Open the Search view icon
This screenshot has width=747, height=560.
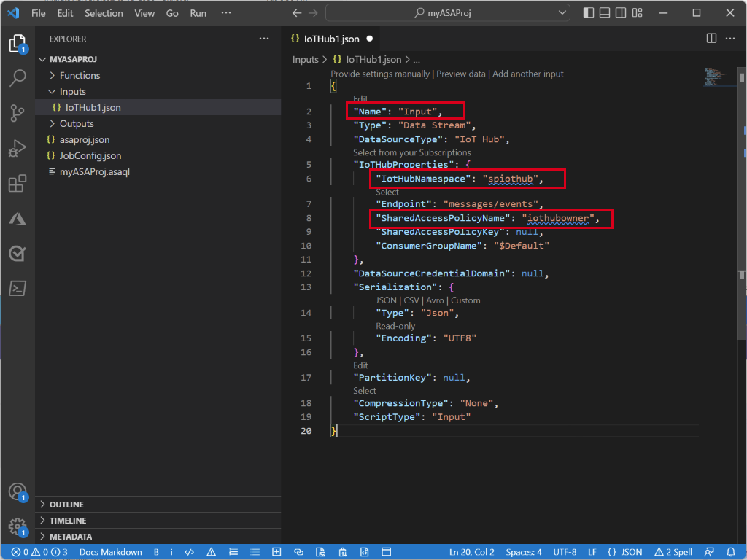[x=18, y=77]
